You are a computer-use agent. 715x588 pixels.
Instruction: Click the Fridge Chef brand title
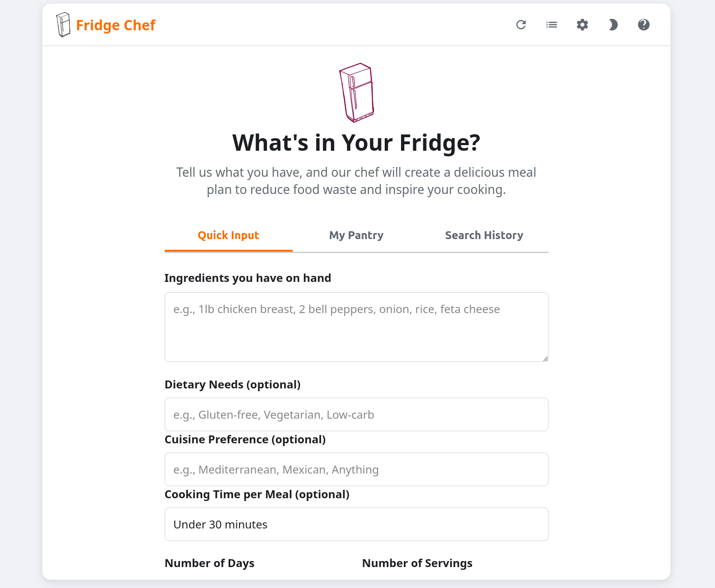point(116,25)
